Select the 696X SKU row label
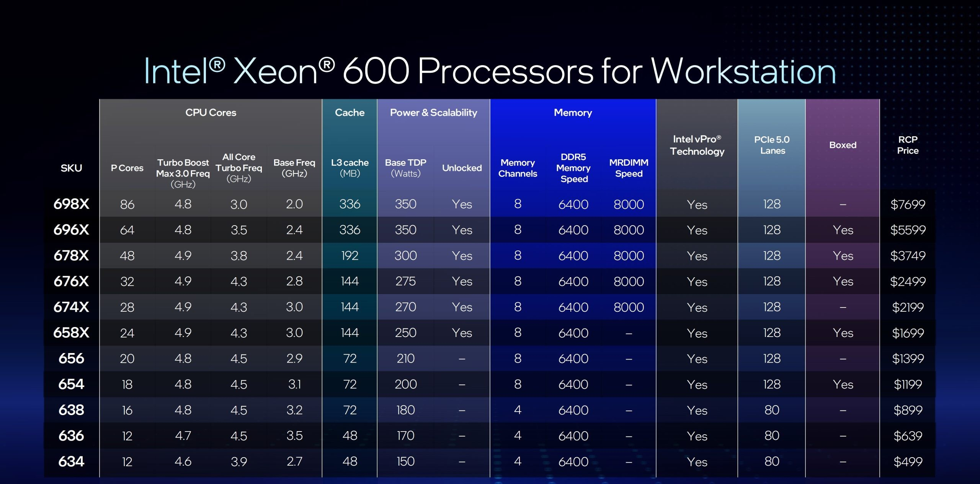Image resolution: width=980 pixels, height=484 pixels. [x=71, y=230]
